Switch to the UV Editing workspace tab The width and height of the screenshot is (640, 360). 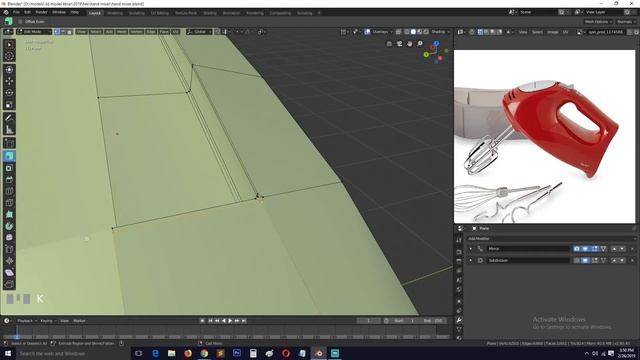159,13
